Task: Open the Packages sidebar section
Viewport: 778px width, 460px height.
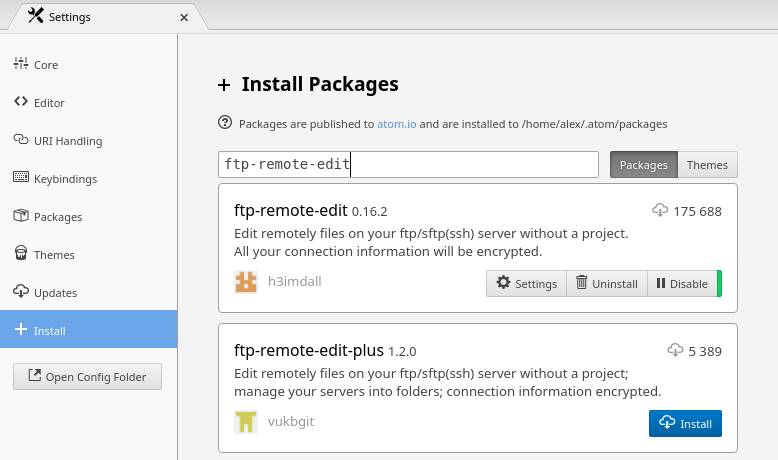Action: coord(88,217)
